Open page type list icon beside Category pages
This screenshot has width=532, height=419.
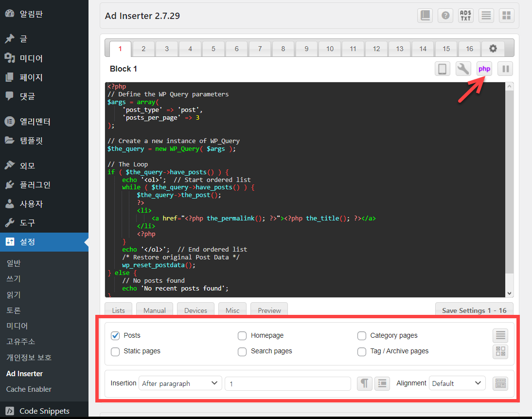click(x=500, y=335)
